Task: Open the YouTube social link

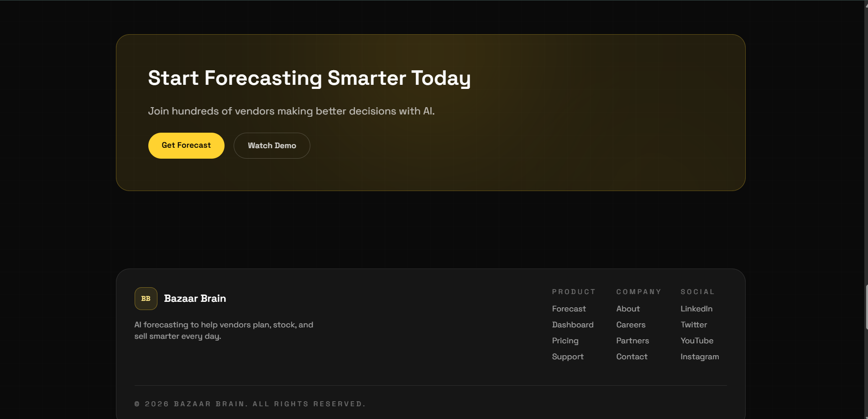Action: (697, 341)
